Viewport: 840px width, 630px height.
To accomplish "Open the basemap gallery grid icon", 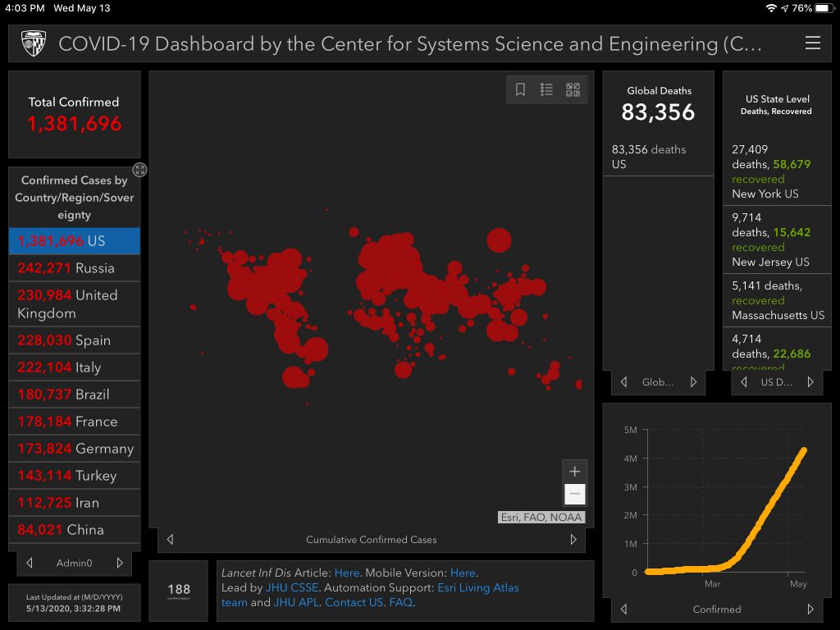I will click(573, 90).
